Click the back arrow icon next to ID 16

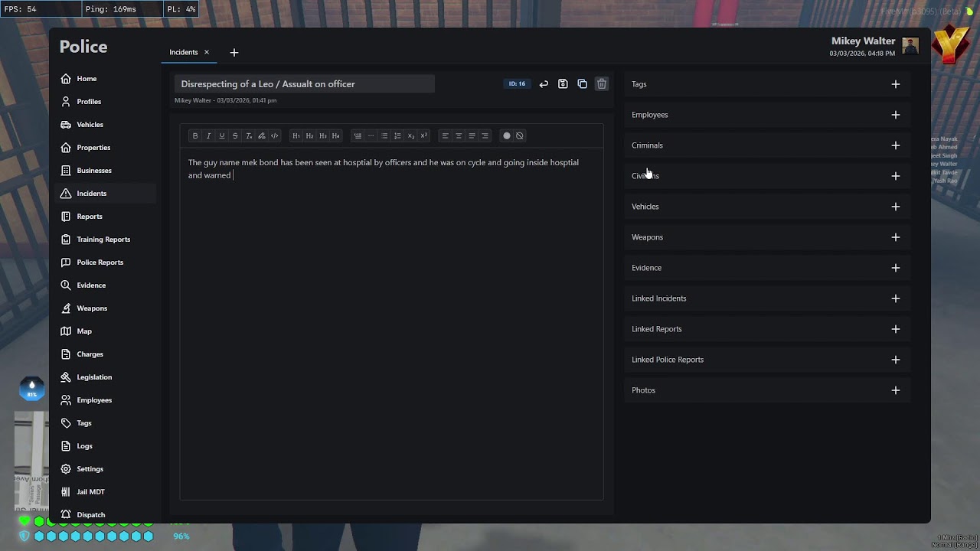point(544,84)
